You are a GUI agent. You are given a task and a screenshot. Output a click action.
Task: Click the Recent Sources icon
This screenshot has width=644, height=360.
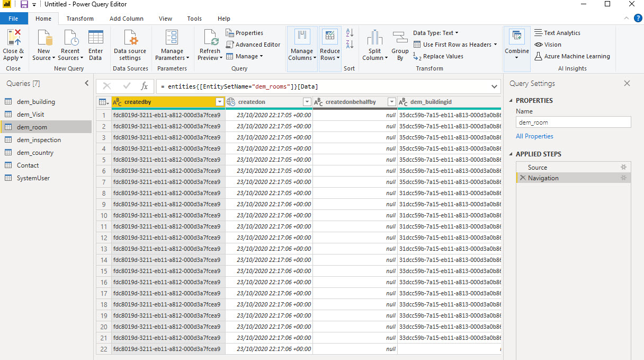[x=70, y=38]
